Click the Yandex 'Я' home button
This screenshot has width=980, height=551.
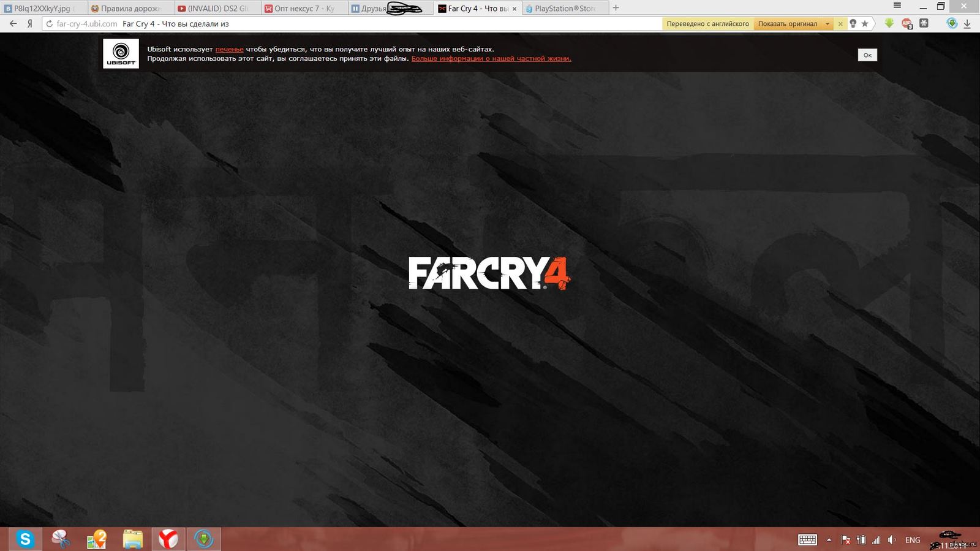point(29,24)
